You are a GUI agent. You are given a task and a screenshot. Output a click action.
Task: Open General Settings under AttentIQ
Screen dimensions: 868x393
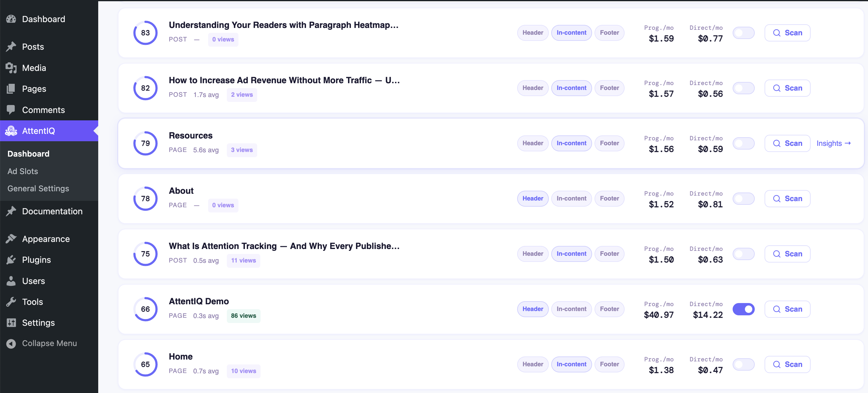click(x=38, y=189)
